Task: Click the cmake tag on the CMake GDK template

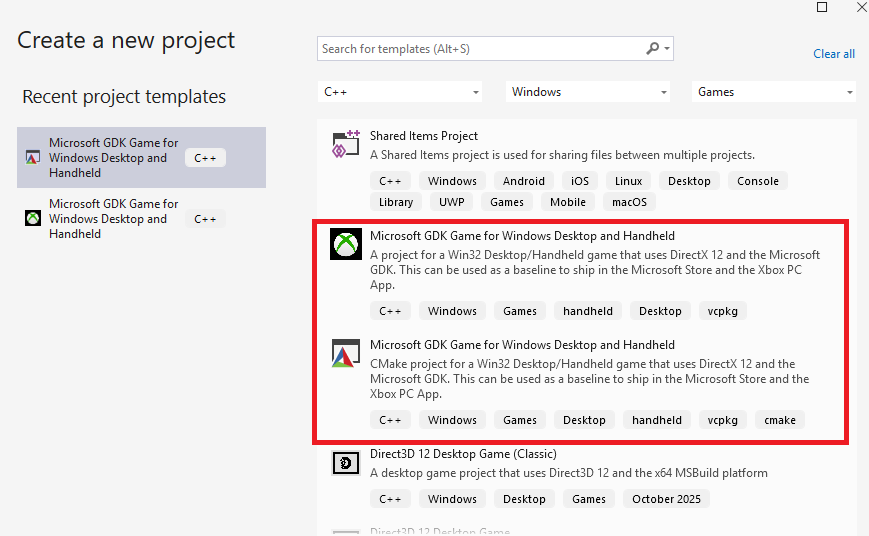Action: coord(780,420)
